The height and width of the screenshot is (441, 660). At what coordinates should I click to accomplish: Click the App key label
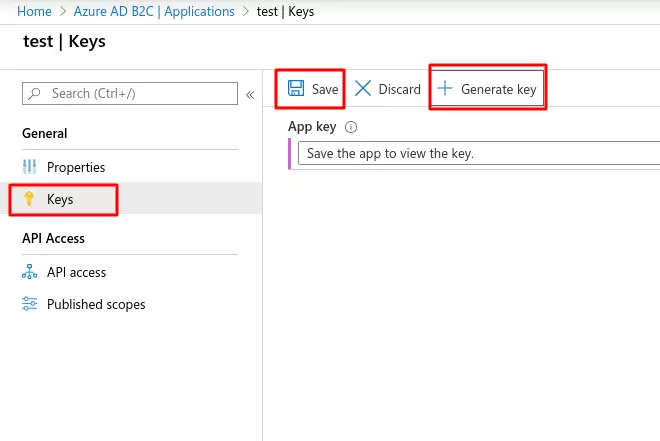[312, 127]
